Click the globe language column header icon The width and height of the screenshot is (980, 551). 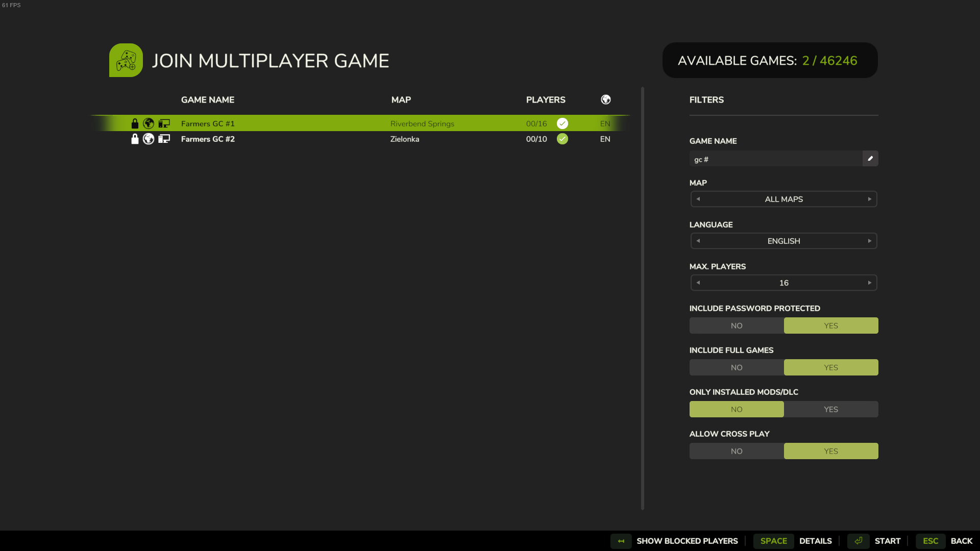point(606,99)
